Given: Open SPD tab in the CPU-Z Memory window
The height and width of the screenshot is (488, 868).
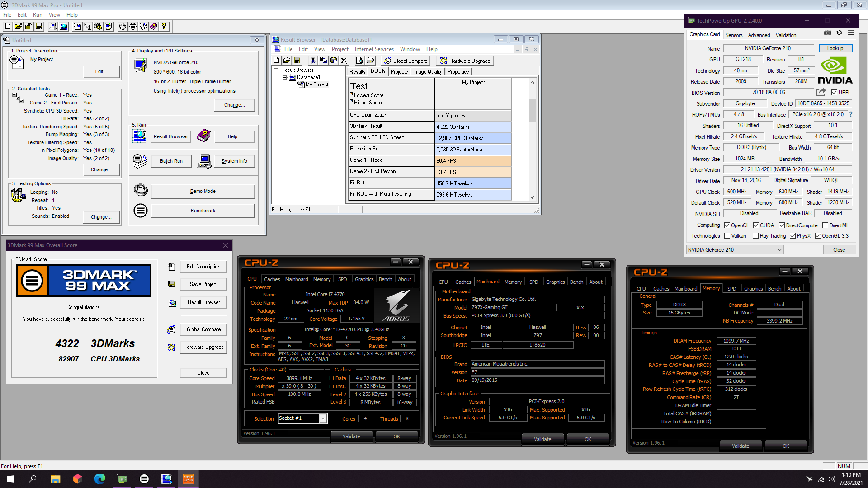Looking at the screenshot, I should coord(731,289).
